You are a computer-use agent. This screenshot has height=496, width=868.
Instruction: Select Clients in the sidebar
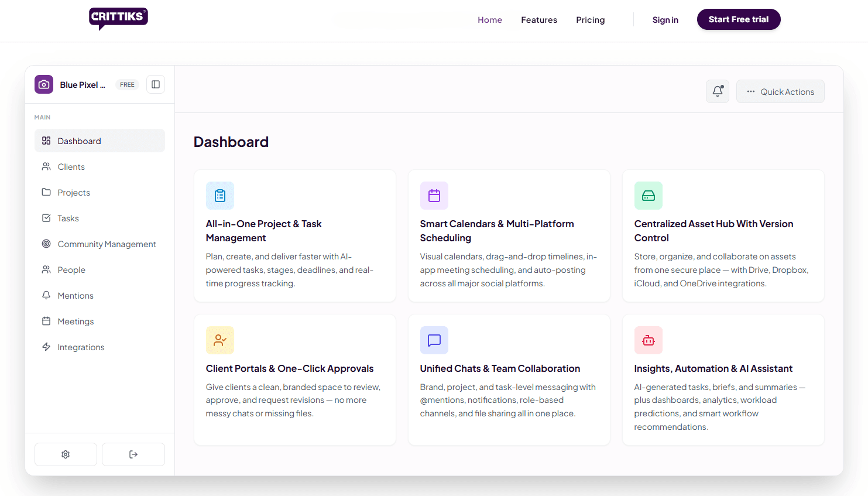coord(70,166)
